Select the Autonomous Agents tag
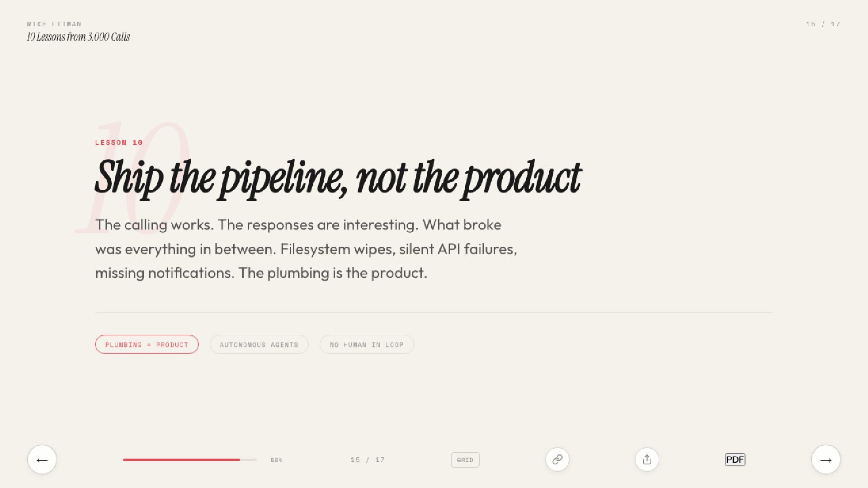Viewport: 868px width, 488px height. [259, 344]
